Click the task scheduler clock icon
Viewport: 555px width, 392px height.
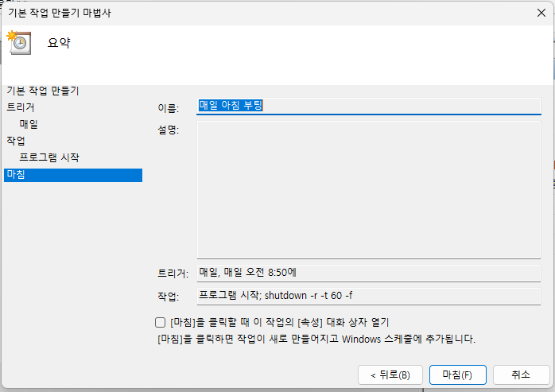point(19,42)
